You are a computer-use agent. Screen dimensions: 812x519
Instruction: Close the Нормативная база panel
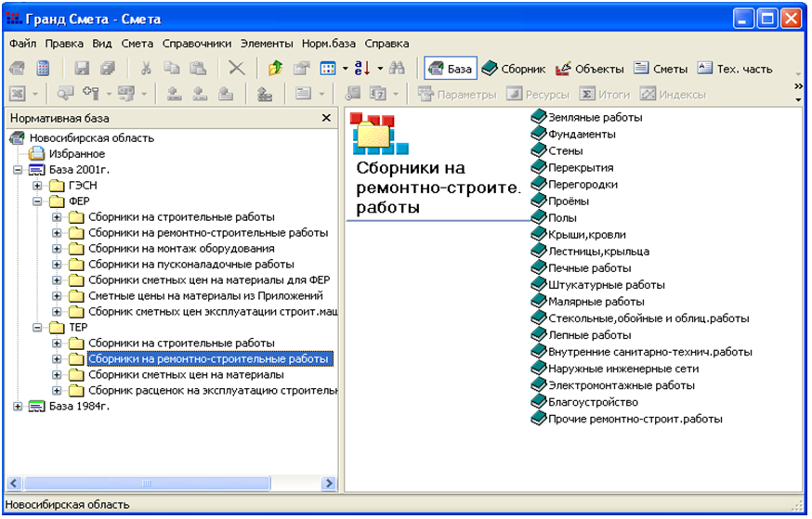click(326, 118)
